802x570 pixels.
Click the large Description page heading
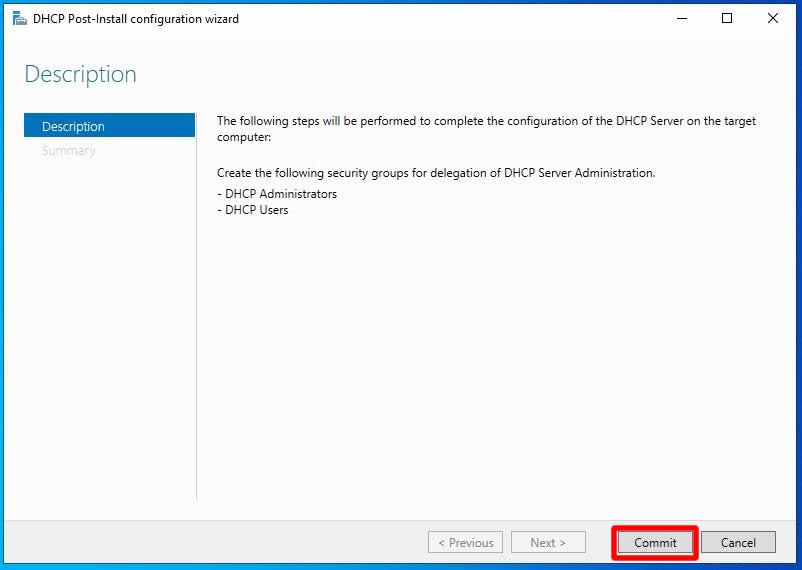tap(81, 75)
